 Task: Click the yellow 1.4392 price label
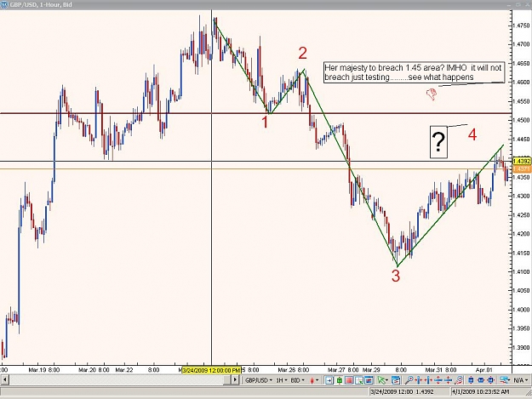522,161
